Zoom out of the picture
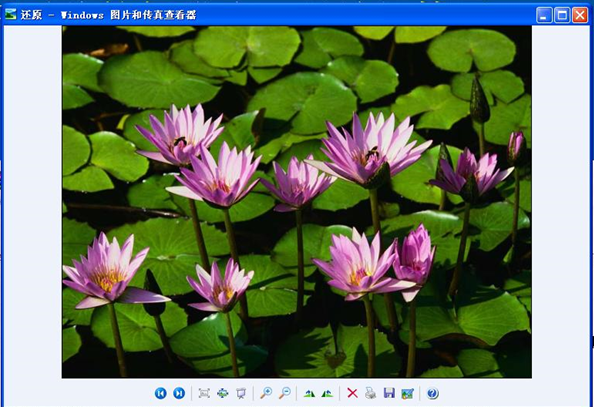 (x=284, y=393)
